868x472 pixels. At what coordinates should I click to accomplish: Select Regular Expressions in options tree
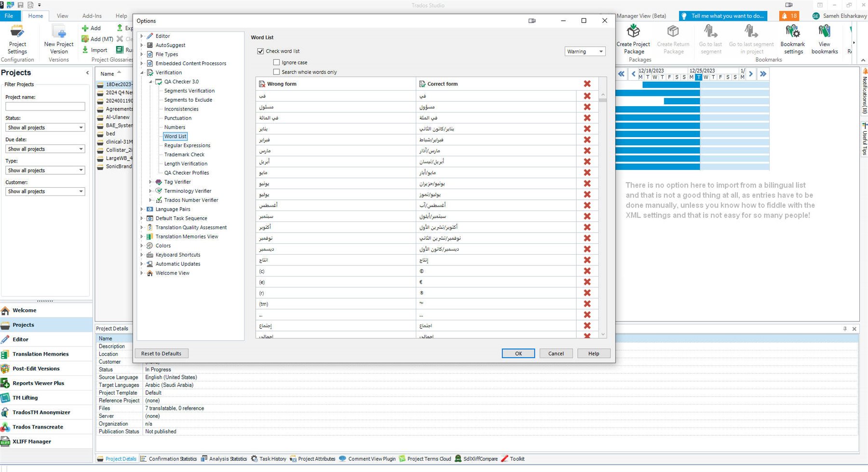point(187,145)
